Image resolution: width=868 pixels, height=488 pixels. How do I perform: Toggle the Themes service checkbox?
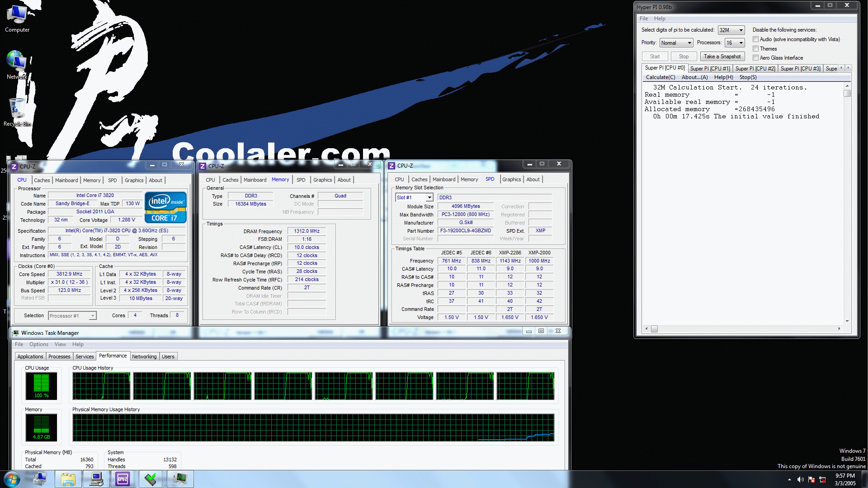click(755, 49)
